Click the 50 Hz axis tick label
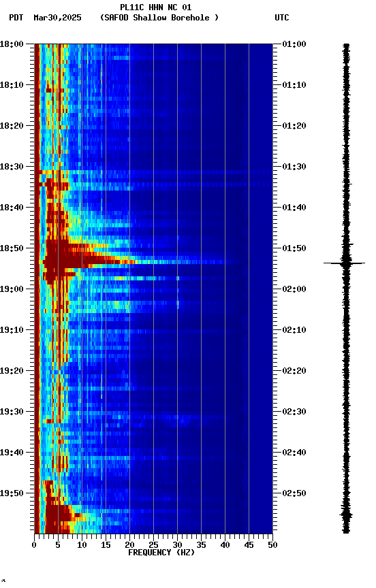 point(273,546)
